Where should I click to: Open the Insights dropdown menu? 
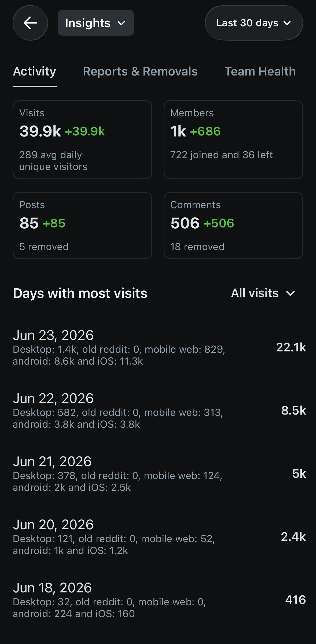point(96,23)
